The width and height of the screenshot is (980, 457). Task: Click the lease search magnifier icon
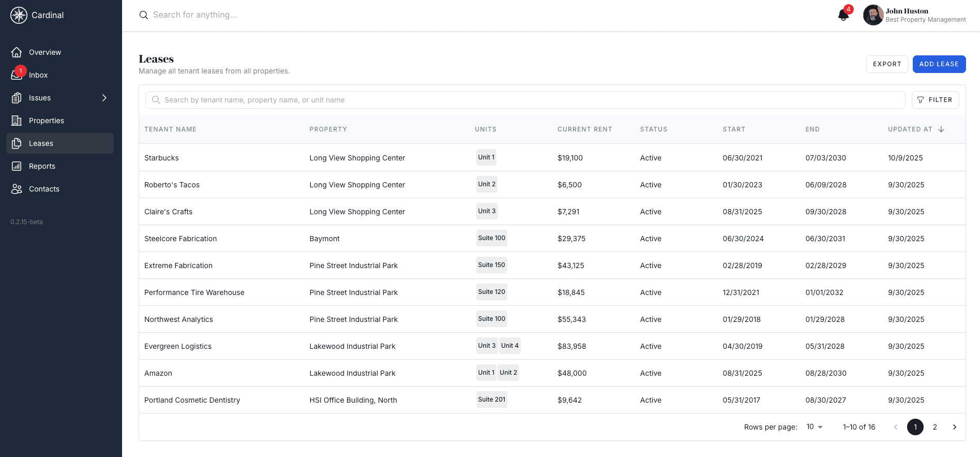tap(156, 100)
